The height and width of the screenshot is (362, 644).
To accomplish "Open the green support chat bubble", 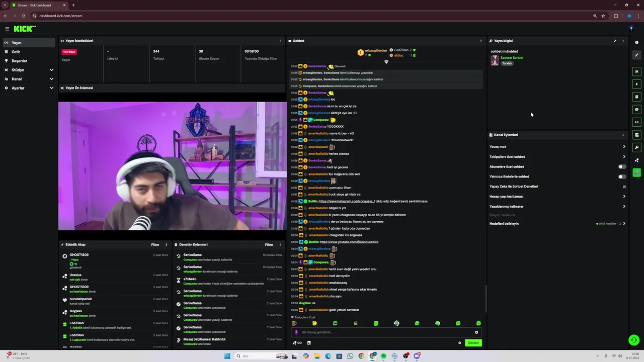I will (634, 340).
